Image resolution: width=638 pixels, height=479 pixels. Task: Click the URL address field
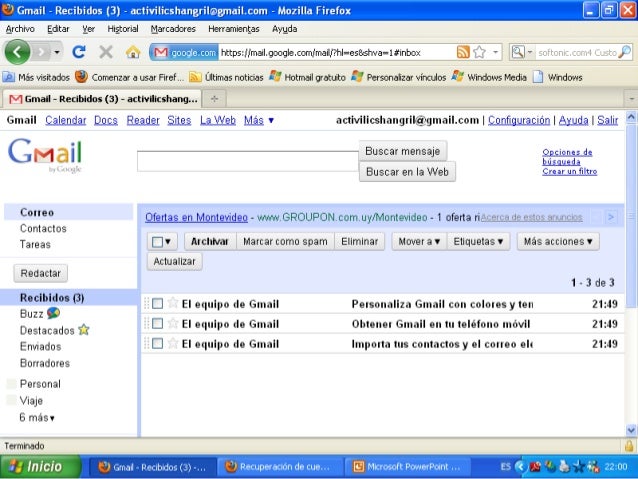[x=337, y=52]
